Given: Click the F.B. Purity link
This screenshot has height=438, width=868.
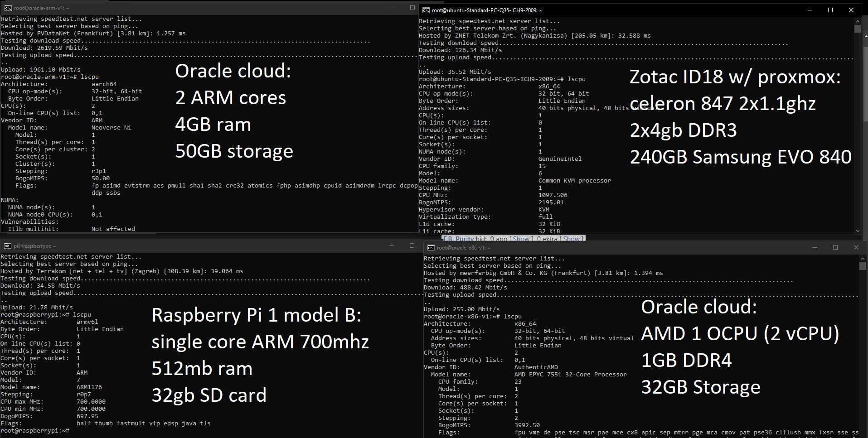Looking at the screenshot, I should click(x=458, y=238).
